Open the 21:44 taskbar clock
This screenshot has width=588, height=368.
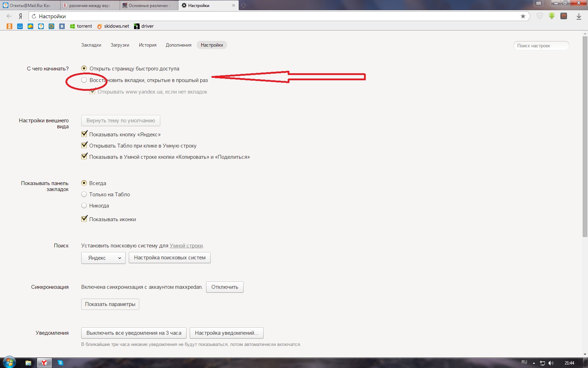(x=569, y=363)
